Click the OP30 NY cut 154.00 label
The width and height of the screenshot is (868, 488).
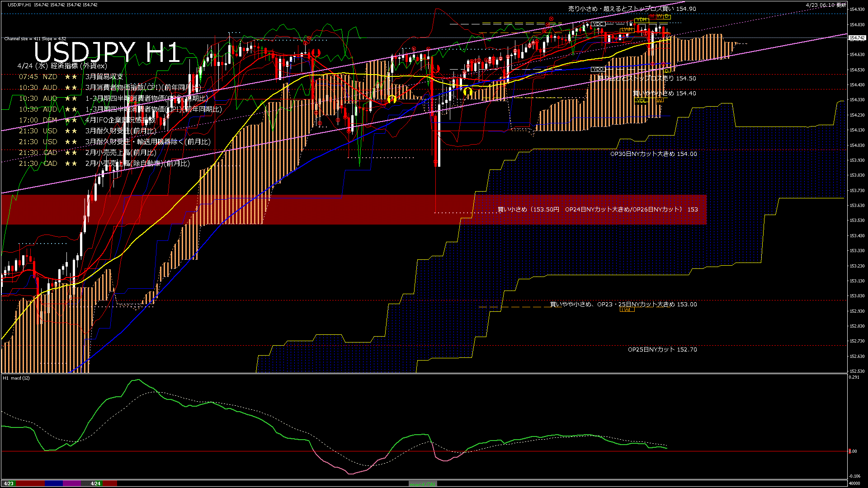[653, 154]
